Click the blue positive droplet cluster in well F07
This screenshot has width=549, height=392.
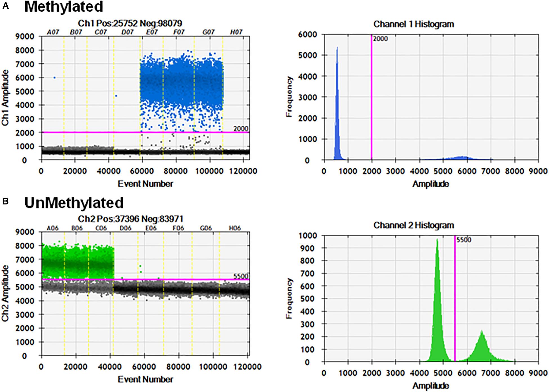(x=179, y=82)
